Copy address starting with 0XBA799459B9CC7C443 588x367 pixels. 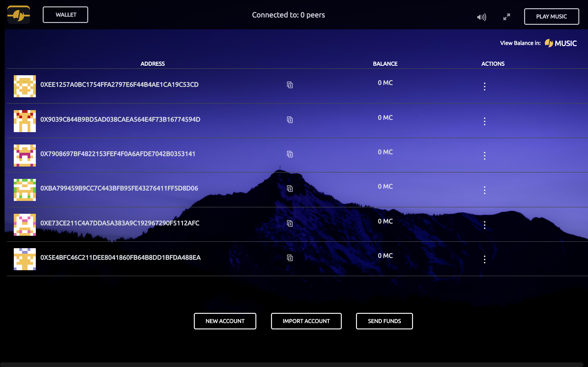[290, 189]
